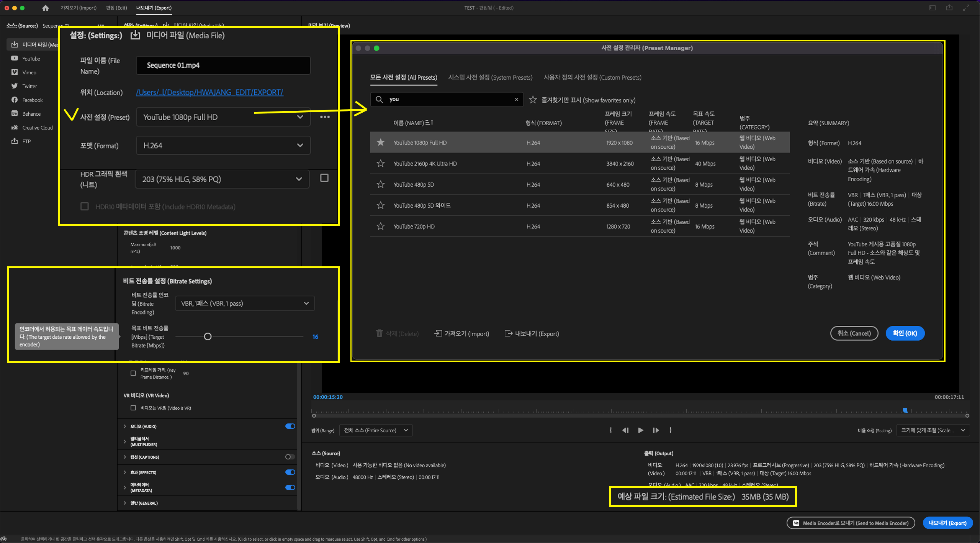This screenshot has width=980, height=543.
Task: Switch to System Presets tab
Action: [x=490, y=77]
